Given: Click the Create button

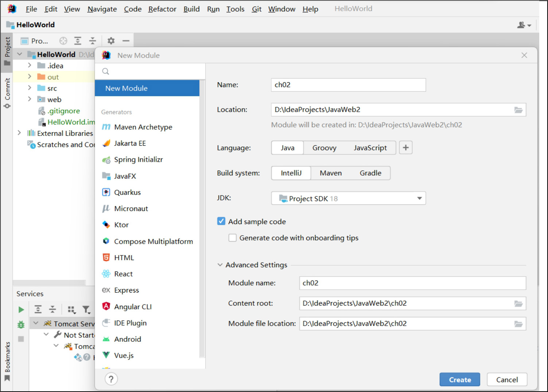Looking at the screenshot, I should pyautogui.click(x=459, y=380).
